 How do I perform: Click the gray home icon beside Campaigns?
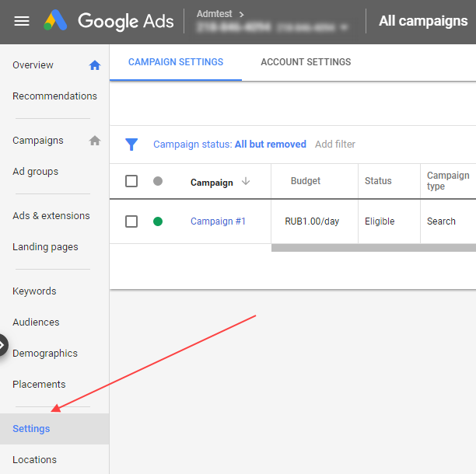(95, 141)
